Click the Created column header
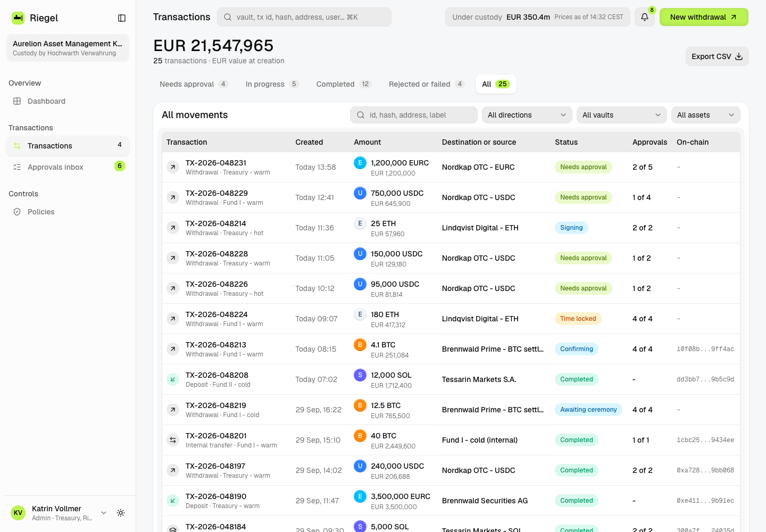 (x=309, y=142)
